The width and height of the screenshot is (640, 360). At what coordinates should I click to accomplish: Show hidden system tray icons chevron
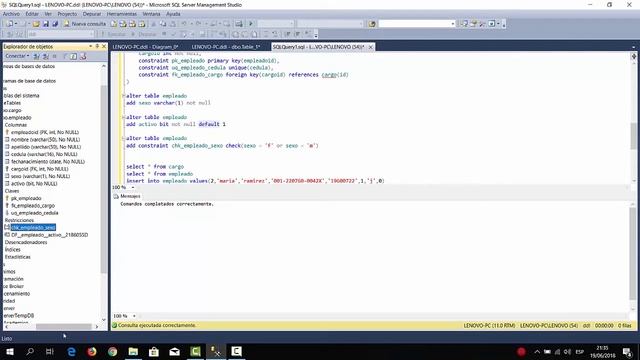click(x=537, y=352)
